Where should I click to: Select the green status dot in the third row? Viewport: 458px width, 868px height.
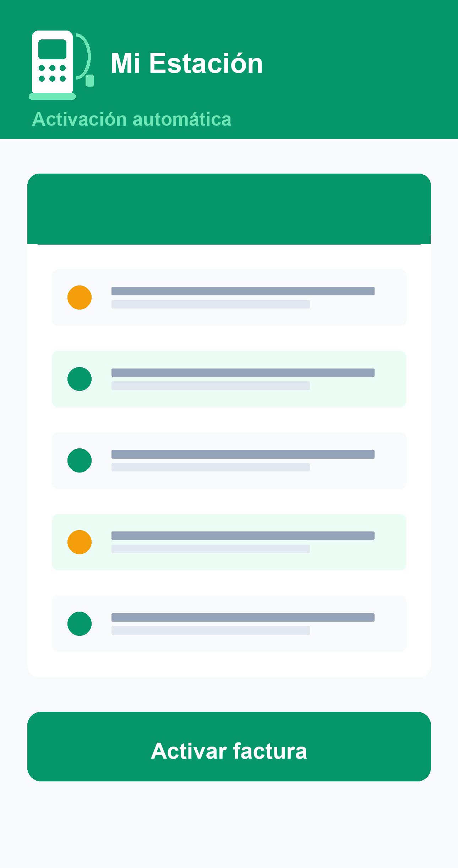point(80,460)
